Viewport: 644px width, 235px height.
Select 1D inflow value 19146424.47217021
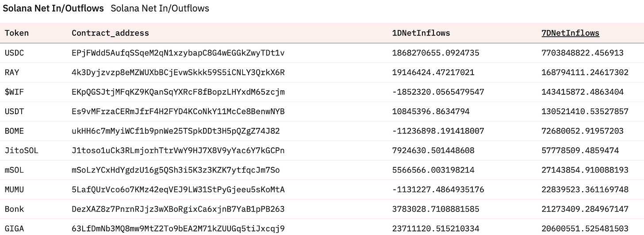pyautogui.click(x=433, y=72)
